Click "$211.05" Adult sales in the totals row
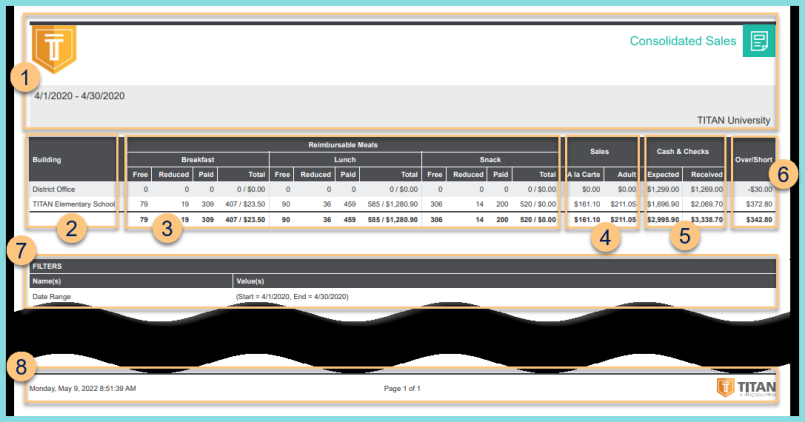 (x=623, y=220)
